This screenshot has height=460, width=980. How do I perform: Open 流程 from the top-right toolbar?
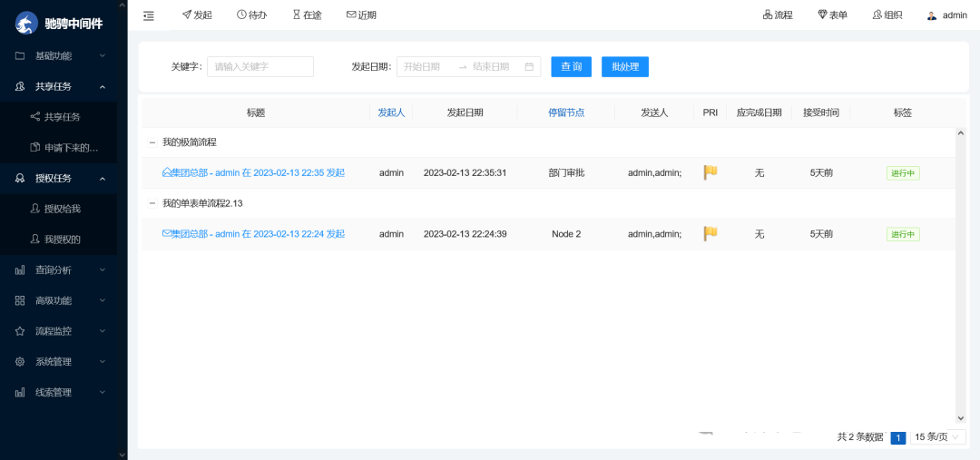[778, 15]
